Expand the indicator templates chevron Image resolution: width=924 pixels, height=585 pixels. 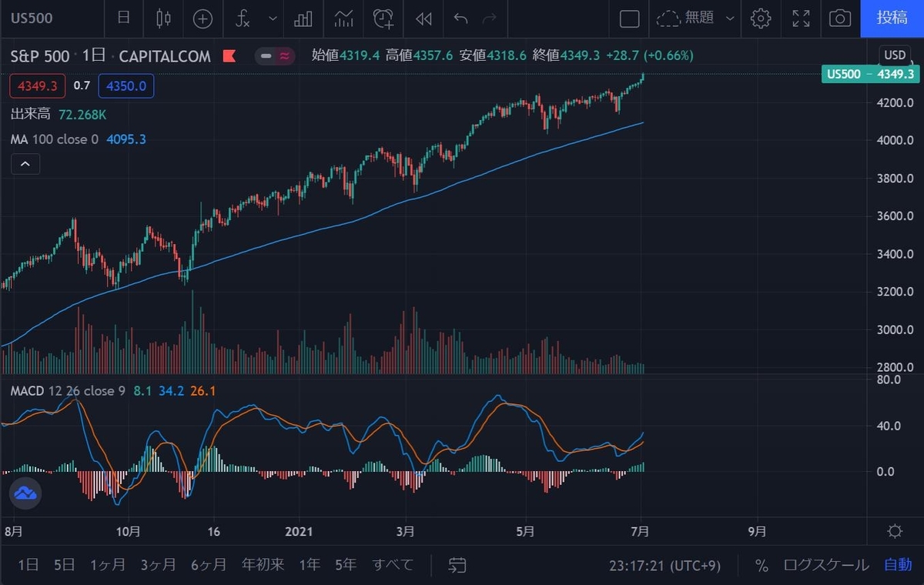(x=273, y=18)
